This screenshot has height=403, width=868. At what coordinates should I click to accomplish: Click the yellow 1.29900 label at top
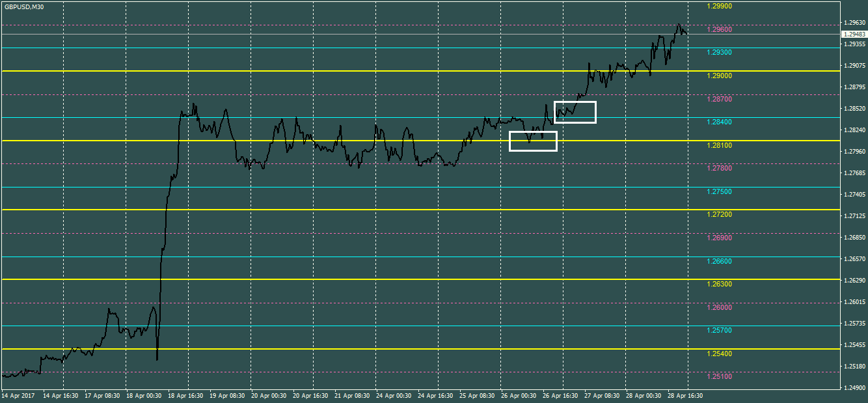click(719, 6)
